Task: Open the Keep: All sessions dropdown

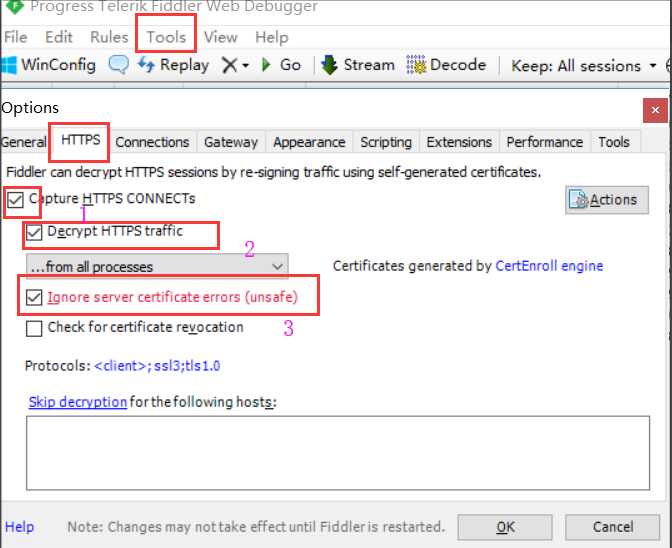Action: click(584, 66)
